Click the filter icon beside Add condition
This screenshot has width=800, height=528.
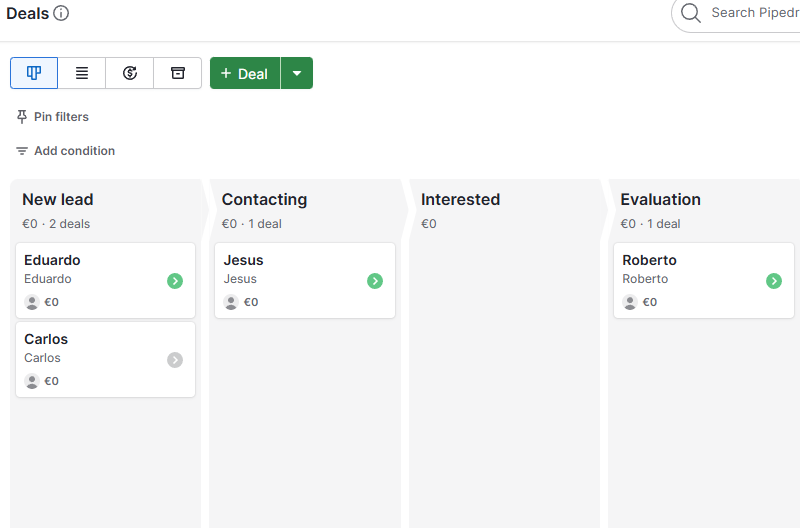pos(21,151)
